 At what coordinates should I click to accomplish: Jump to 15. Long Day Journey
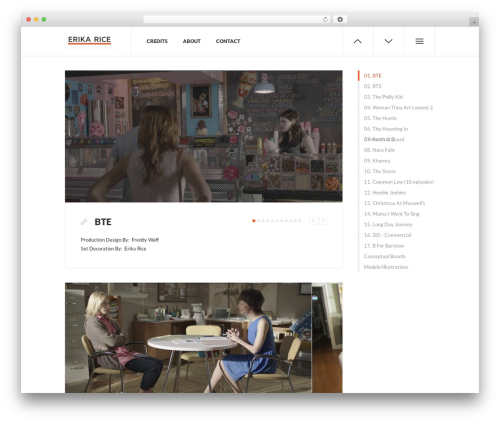[388, 224]
